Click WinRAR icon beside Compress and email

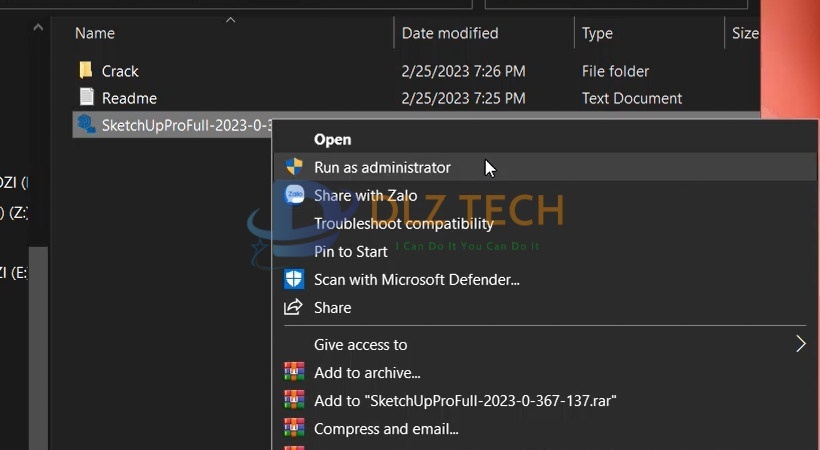294,428
